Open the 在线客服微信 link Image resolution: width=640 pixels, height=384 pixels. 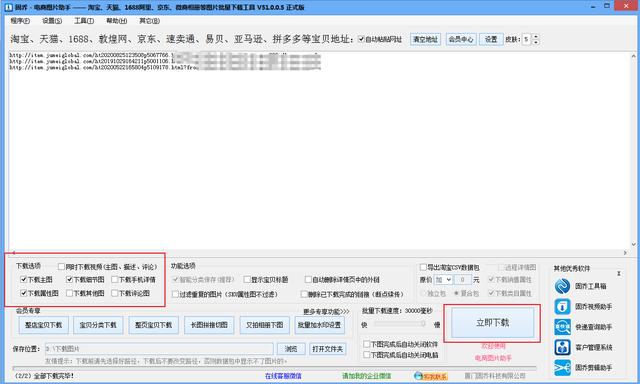(x=283, y=376)
